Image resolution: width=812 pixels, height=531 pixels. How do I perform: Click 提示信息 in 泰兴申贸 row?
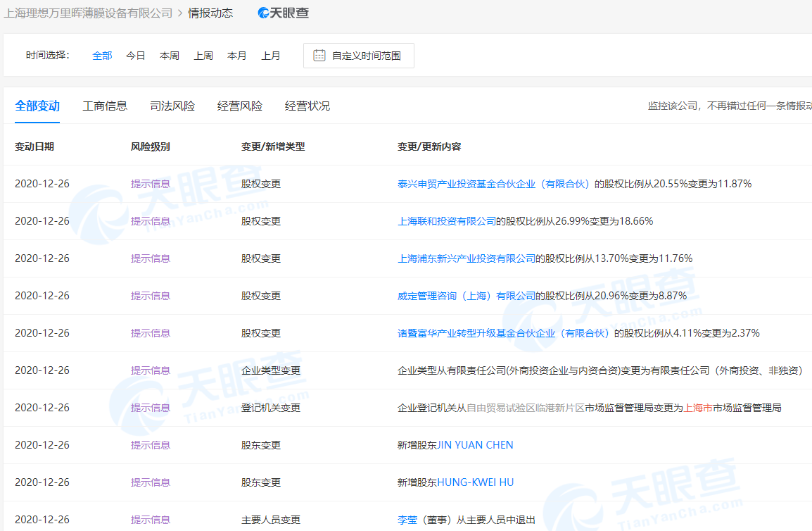[150, 184]
